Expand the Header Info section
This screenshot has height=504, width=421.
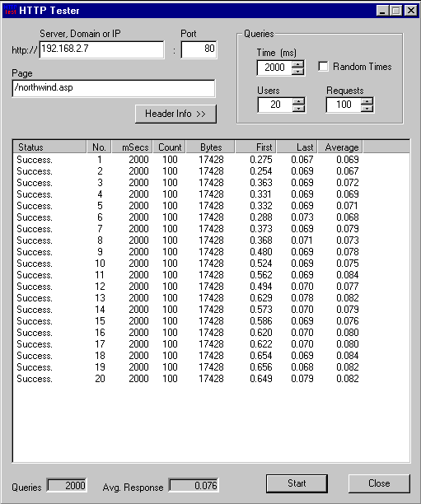175,114
